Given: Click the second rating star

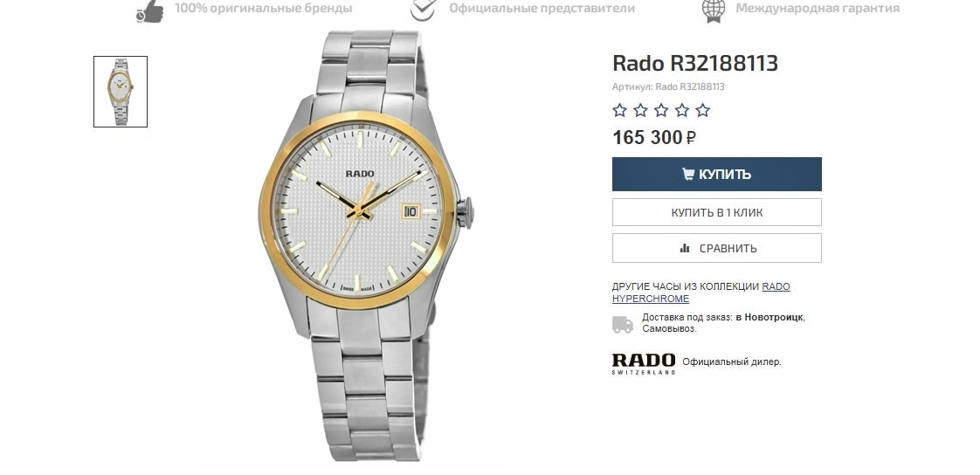Looking at the screenshot, I should tap(640, 111).
